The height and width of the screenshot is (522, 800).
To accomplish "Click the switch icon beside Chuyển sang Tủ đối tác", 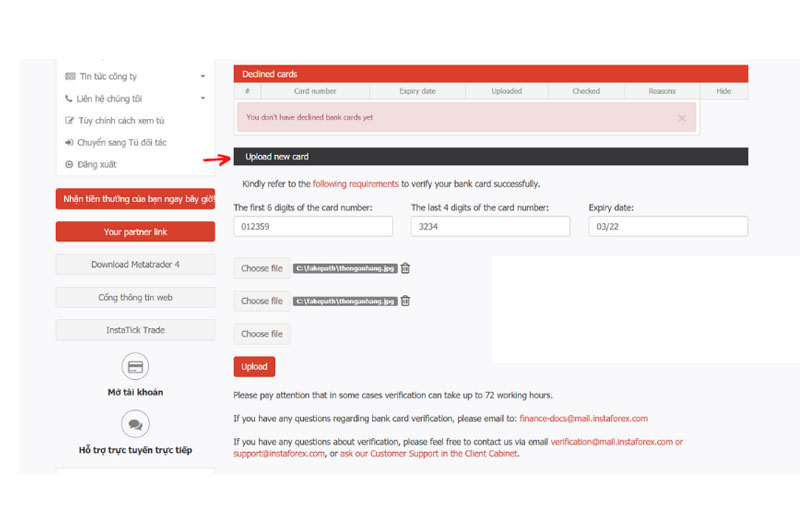I will pyautogui.click(x=69, y=142).
